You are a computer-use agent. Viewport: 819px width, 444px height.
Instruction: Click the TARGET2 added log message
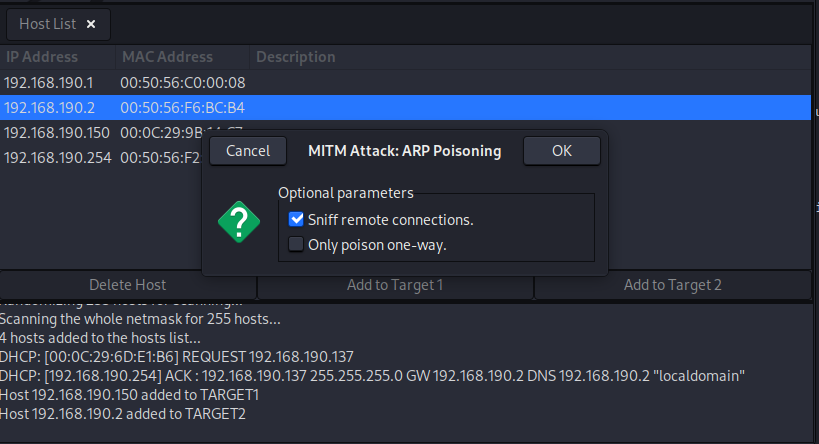[x=123, y=413]
